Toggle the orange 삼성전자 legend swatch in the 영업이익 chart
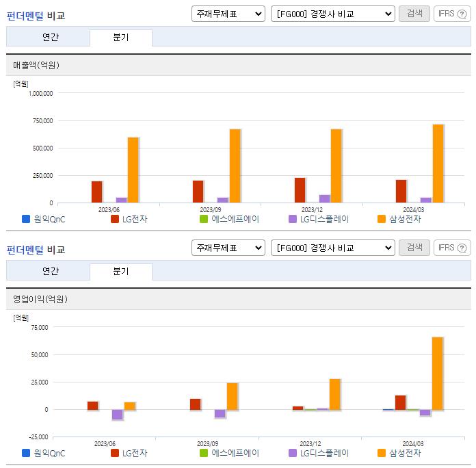 coord(382,453)
